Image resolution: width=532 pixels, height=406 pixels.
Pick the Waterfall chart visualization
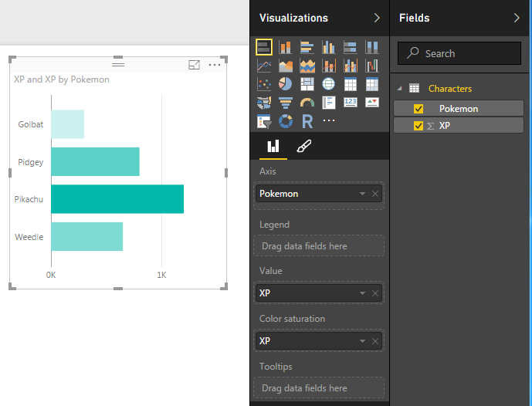(x=372, y=66)
